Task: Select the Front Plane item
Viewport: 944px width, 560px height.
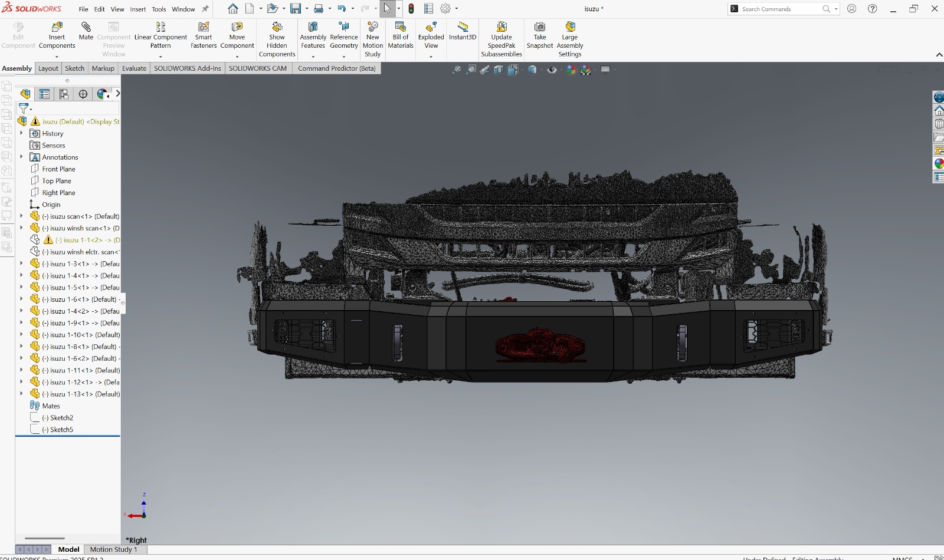Action: tap(58, 169)
